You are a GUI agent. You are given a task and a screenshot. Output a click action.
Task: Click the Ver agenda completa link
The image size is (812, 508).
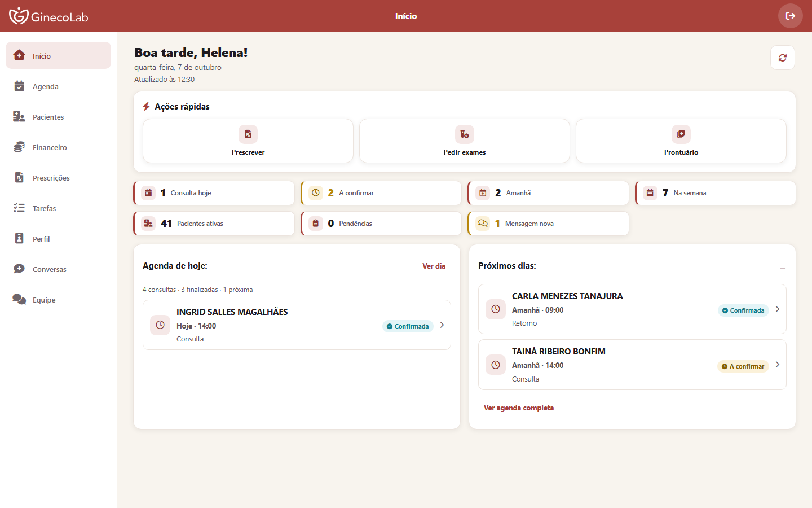point(519,408)
